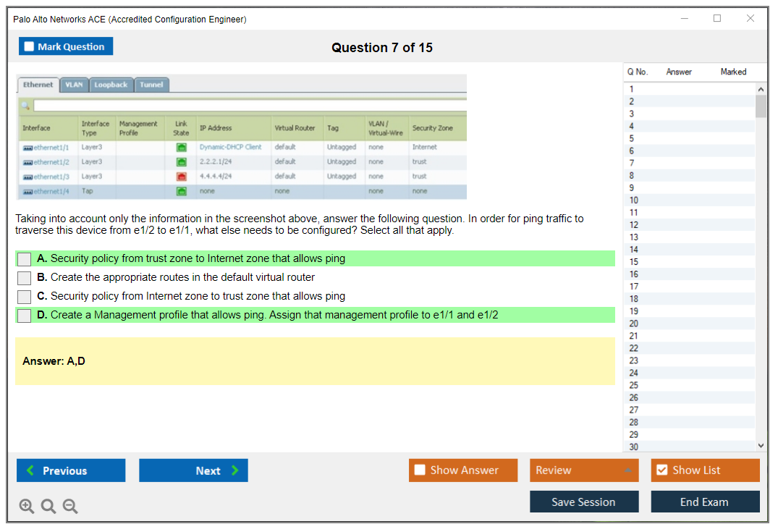Enable the Show Answer checkbox

[420, 470]
